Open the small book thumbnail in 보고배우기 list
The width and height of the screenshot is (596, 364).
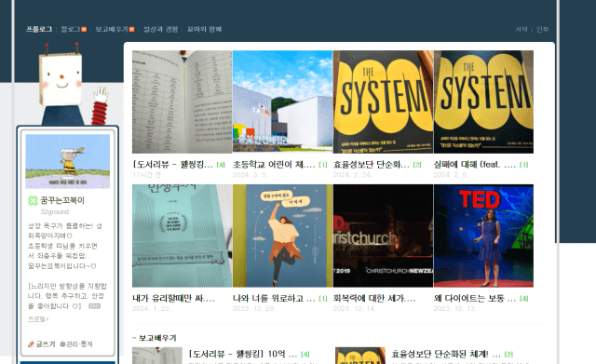(x=157, y=356)
